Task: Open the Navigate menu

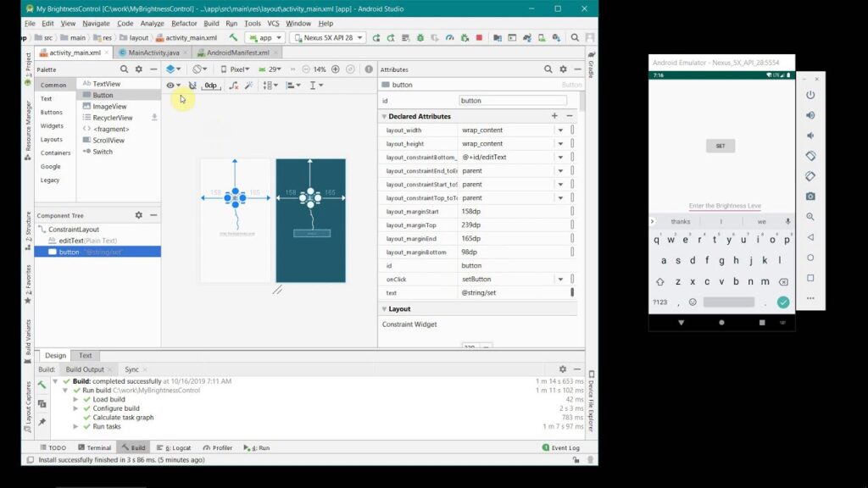Action: coord(96,23)
